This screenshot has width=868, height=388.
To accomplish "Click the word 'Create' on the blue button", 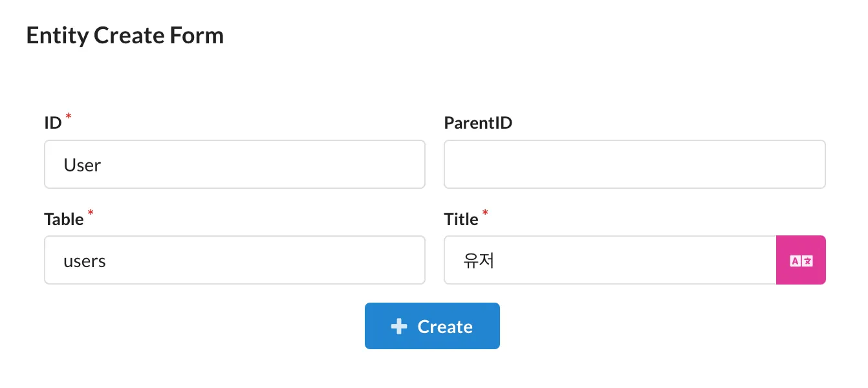I will tap(446, 327).
